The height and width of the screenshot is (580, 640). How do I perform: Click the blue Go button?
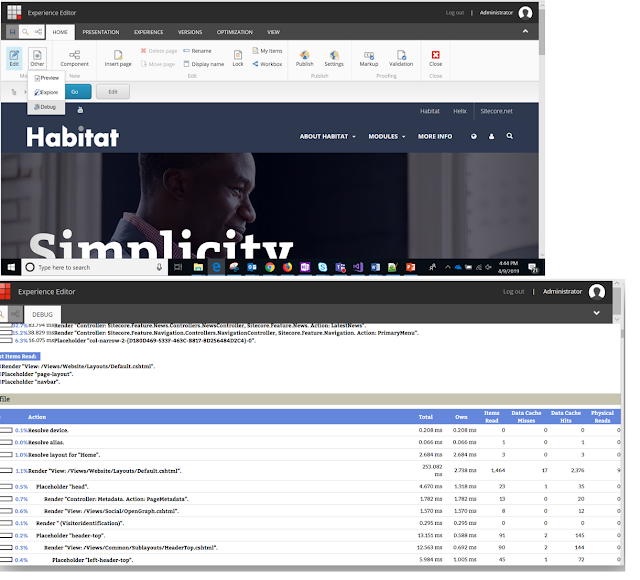click(x=77, y=92)
